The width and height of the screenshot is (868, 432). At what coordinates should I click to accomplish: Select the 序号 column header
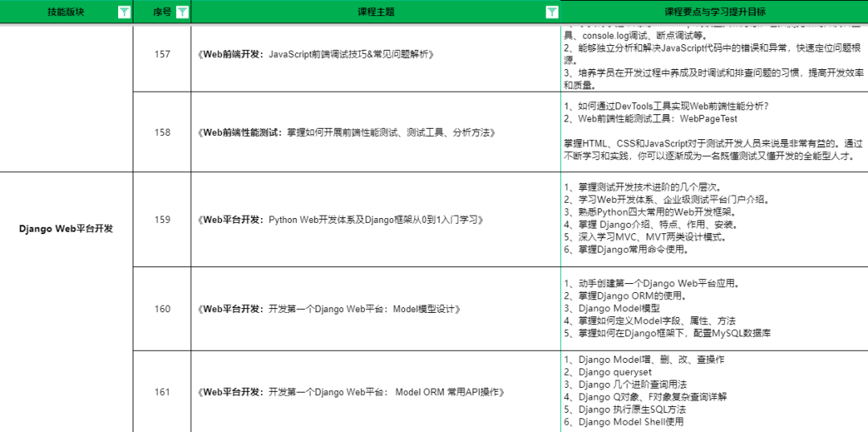162,12
